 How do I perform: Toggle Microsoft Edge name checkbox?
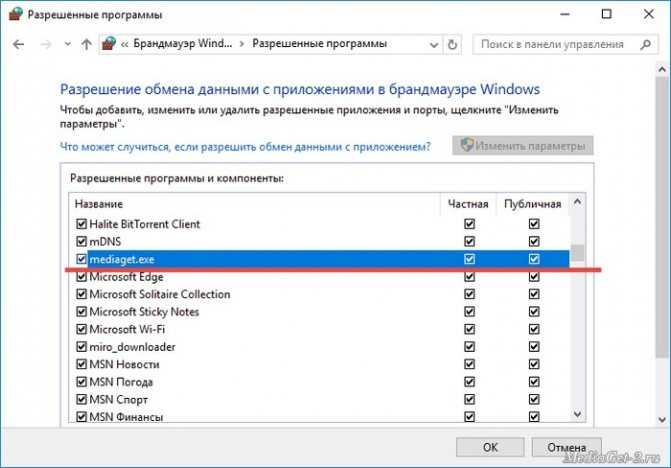coord(81,277)
